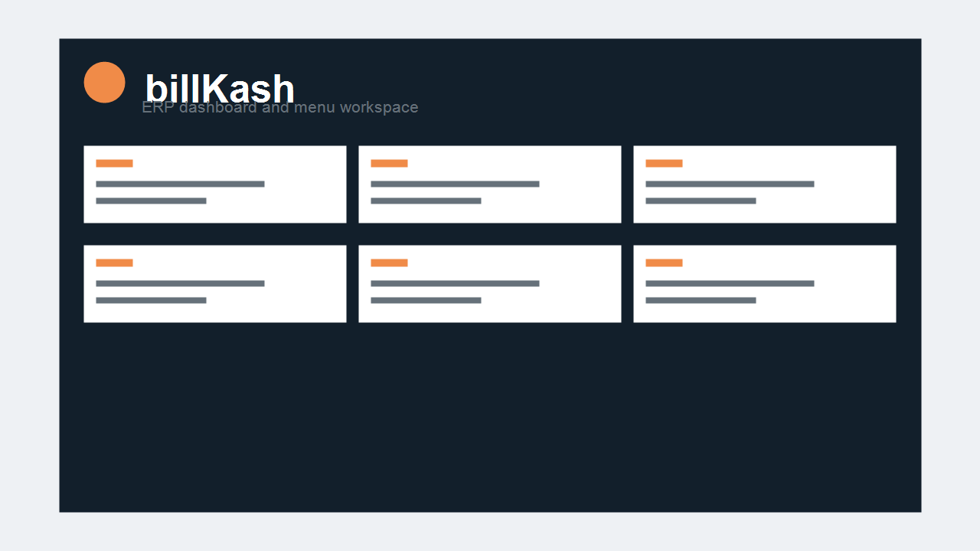Open the middle card in the top row

(490, 184)
